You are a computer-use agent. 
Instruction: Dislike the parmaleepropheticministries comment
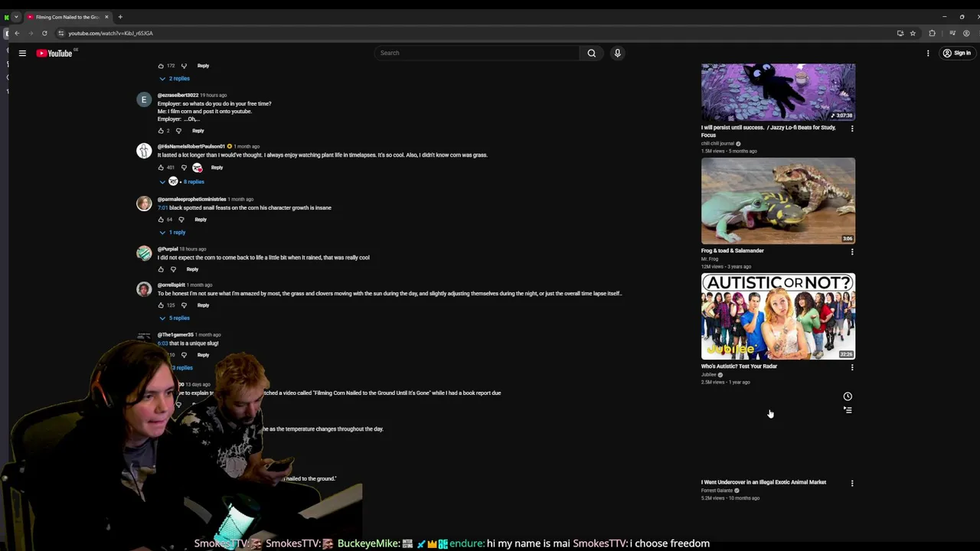[x=181, y=220]
